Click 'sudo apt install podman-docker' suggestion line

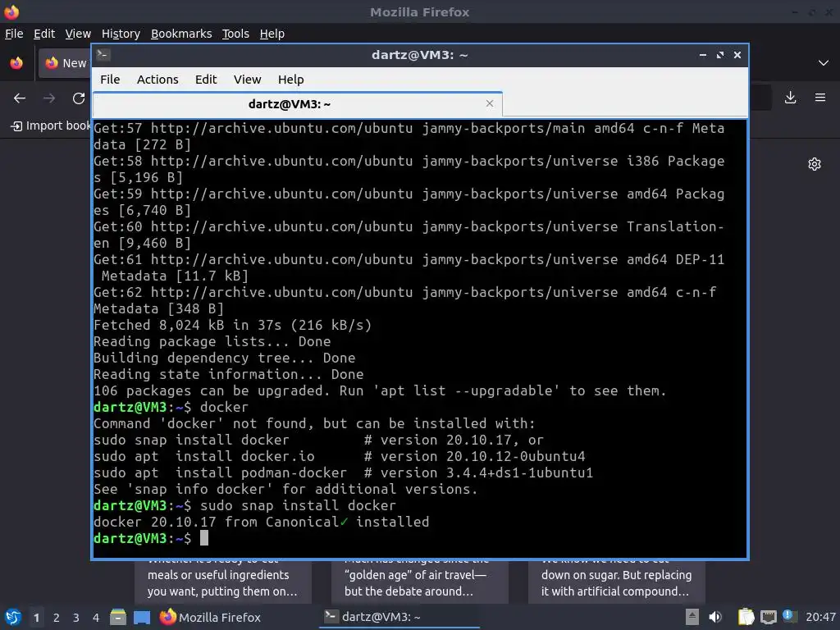pos(343,473)
